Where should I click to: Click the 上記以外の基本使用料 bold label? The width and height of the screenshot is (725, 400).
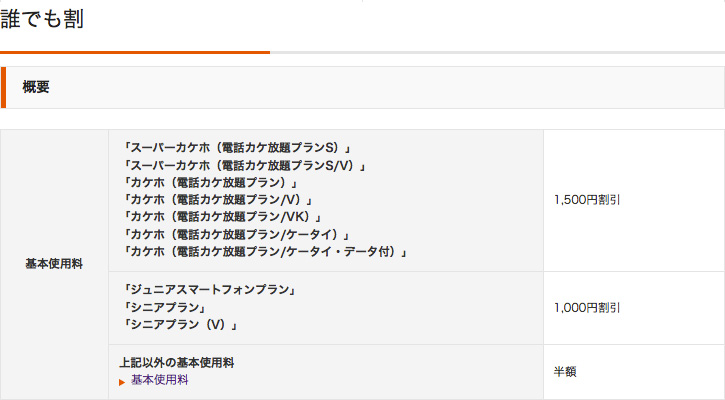point(182,363)
